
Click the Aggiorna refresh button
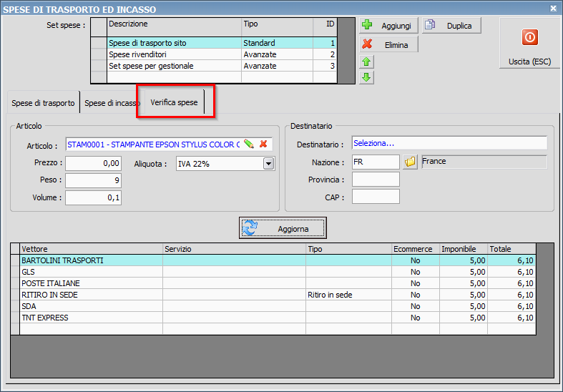pyautogui.click(x=283, y=228)
